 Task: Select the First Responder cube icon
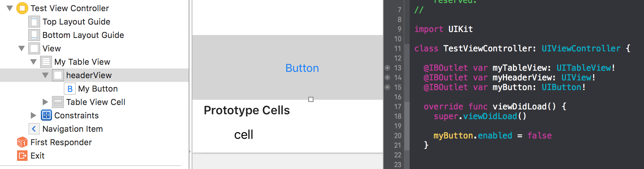pyautogui.click(x=22, y=142)
